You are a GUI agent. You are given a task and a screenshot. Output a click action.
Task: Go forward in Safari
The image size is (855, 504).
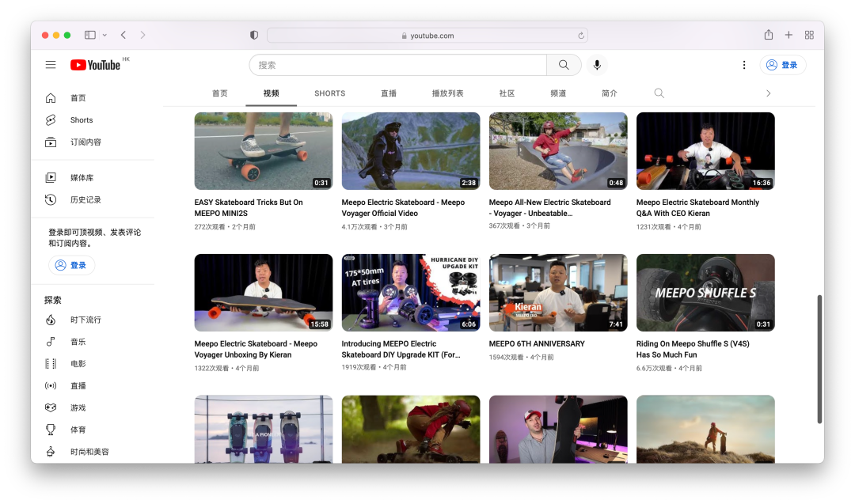coord(142,35)
